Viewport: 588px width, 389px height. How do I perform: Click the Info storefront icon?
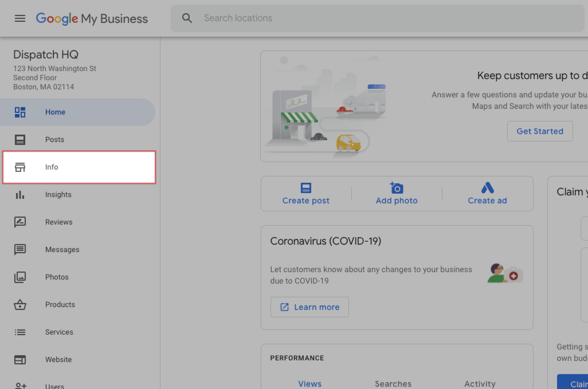pyautogui.click(x=20, y=167)
